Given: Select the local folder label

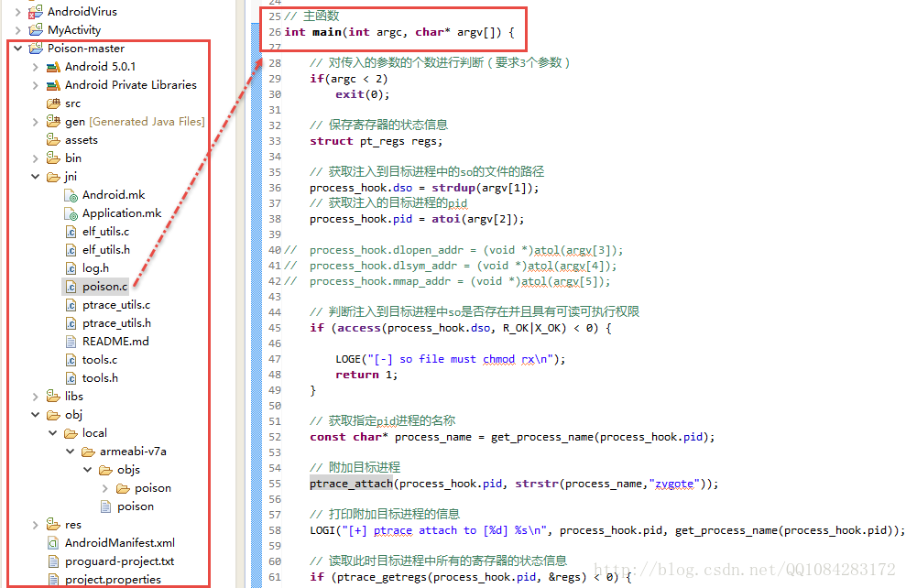Looking at the screenshot, I should coord(94,433).
